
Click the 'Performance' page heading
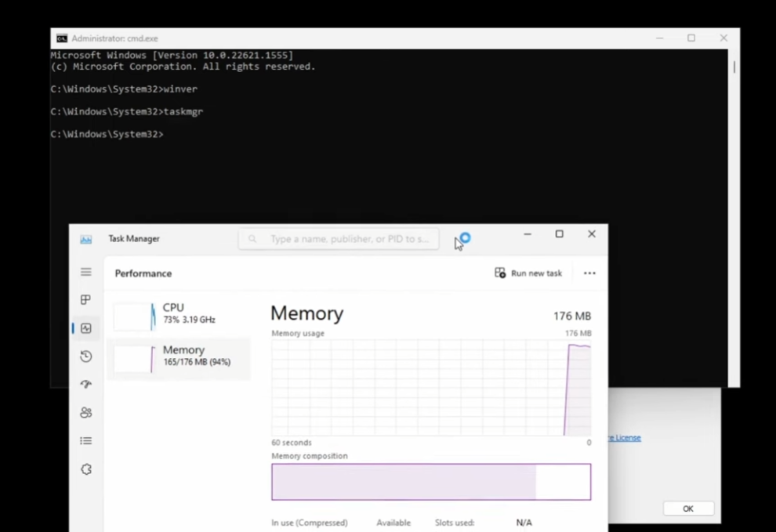tap(143, 273)
